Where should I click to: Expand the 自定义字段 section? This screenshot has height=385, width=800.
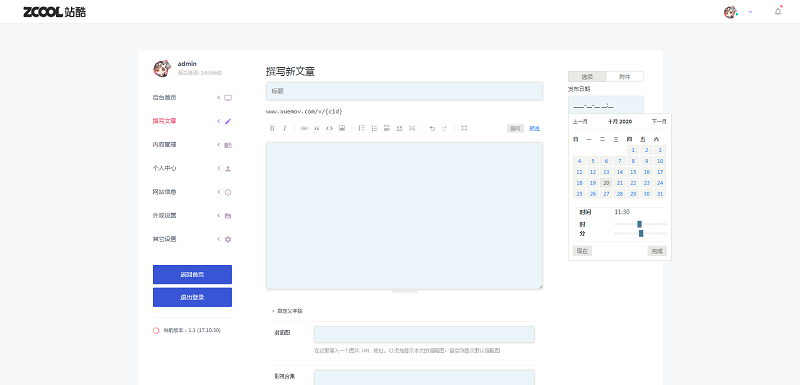[x=287, y=311]
